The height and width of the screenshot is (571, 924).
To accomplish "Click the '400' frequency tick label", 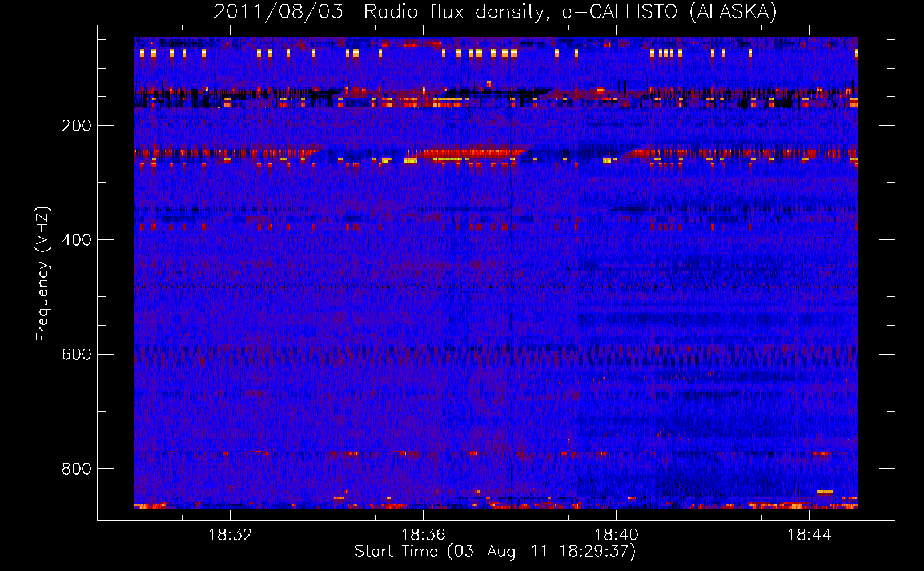I will [77, 240].
